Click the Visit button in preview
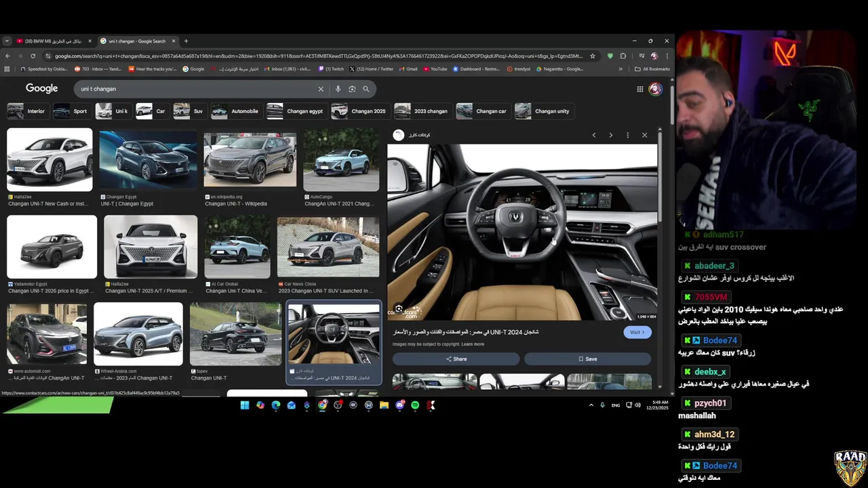Image resolution: width=868 pixels, height=488 pixels. pos(637,332)
